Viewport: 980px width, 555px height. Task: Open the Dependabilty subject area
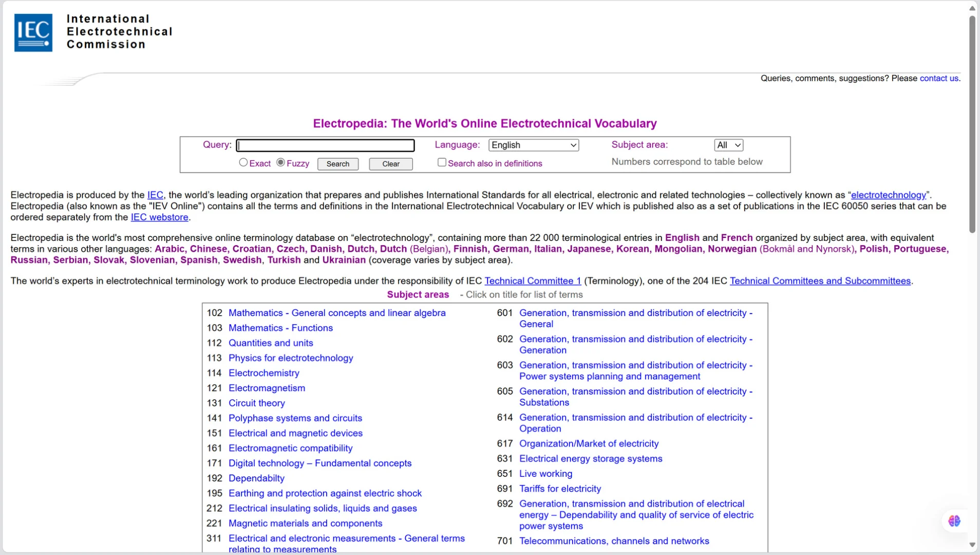[x=256, y=478]
